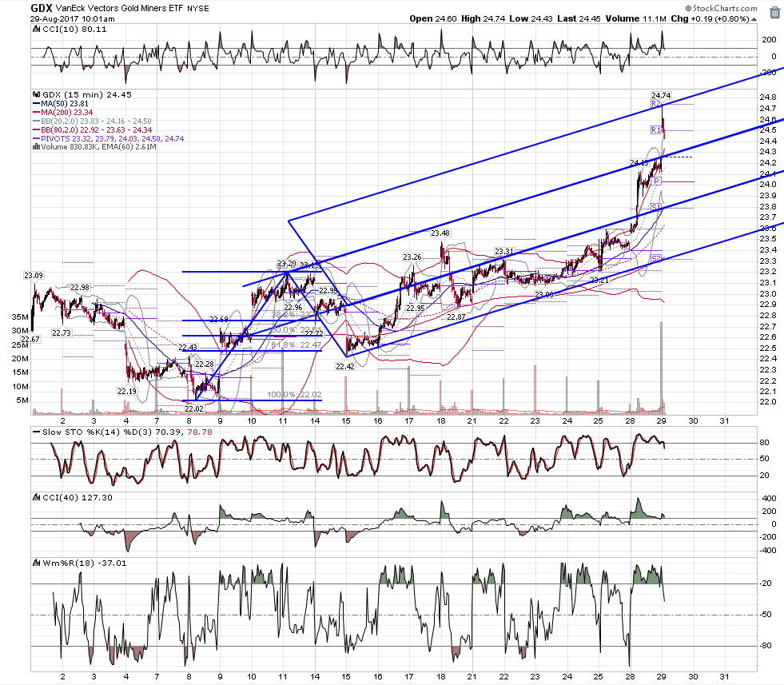Click the trash can icon beside StockCharts.com
Image resolution: width=784 pixels, height=685 pixels.
(x=774, y=13)
